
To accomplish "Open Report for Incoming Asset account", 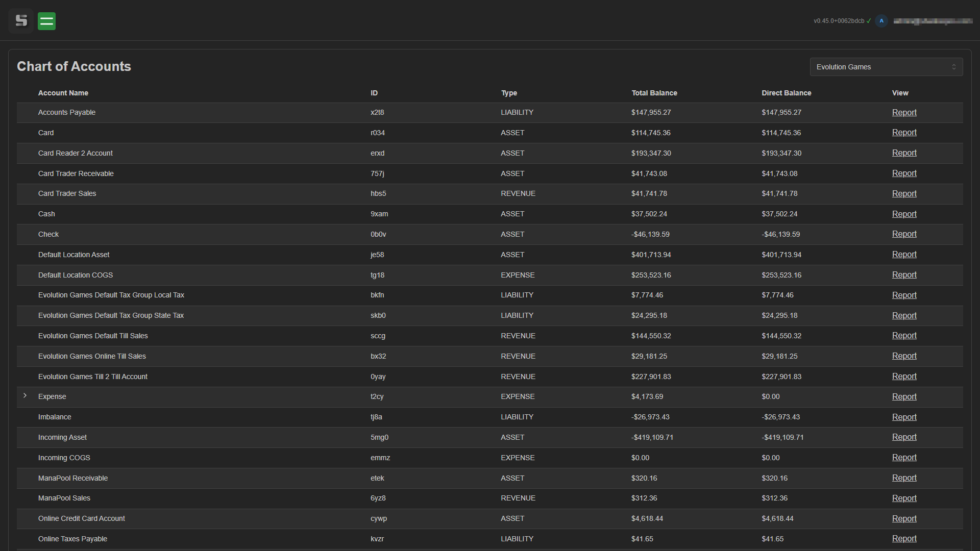I will (904, 437).
